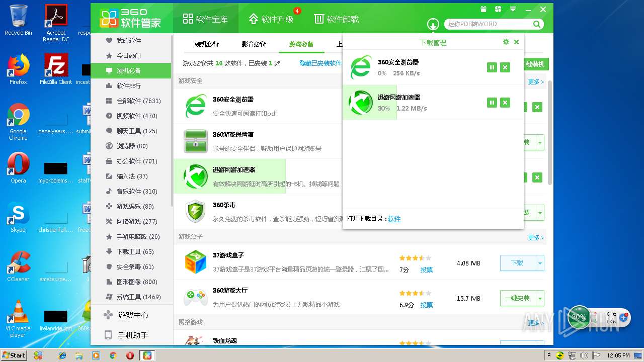
Task: Click 下载 button for 37游戏盒子
Action: click(x=517, y=263)
